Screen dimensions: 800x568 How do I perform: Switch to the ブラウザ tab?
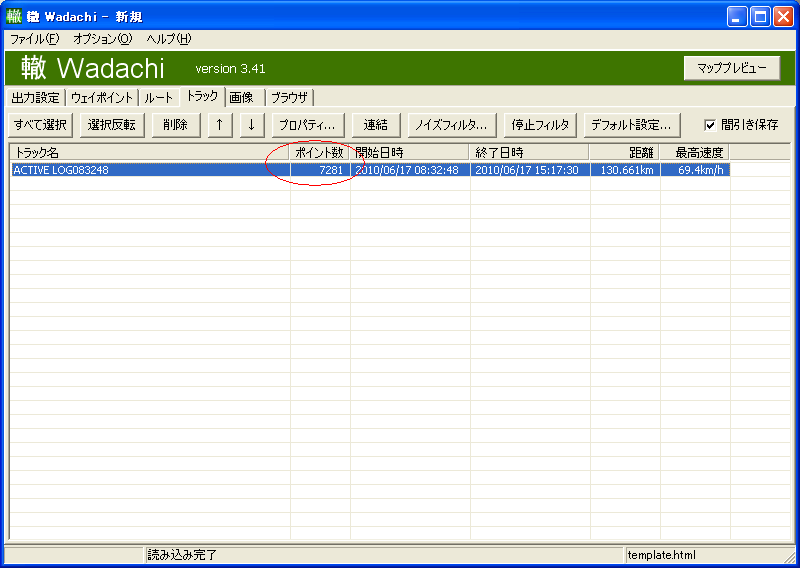click(289, 97)
